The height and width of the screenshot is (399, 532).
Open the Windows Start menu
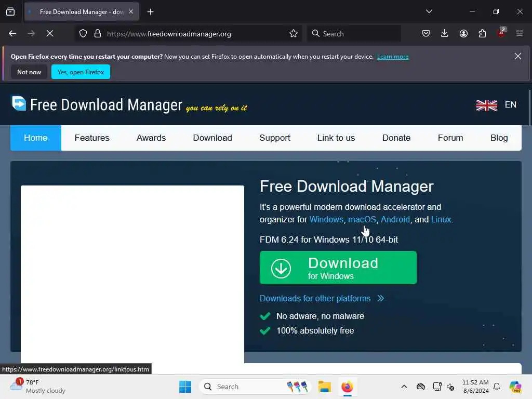click(185, 387)
